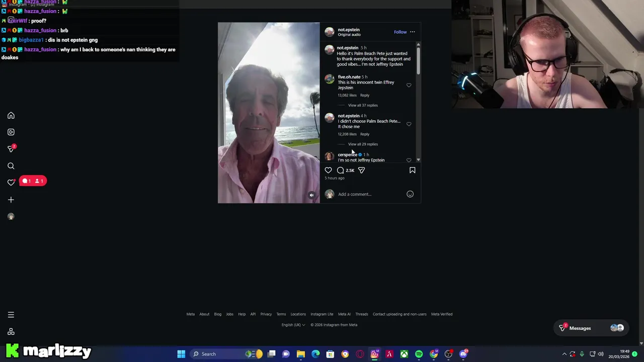Open Xbox app from taskbar
This screenshot has height=362, width=644.
(404, 354)
